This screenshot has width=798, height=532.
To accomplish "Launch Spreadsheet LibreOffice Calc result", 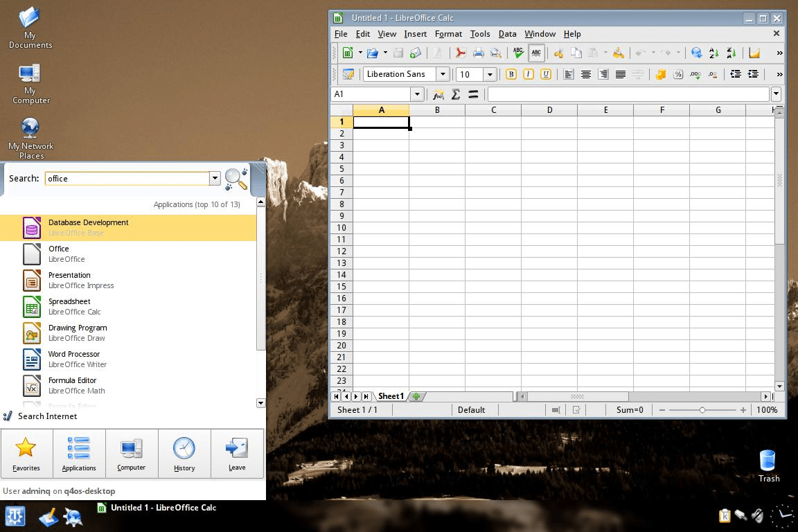I will click(x=128, y=306).
